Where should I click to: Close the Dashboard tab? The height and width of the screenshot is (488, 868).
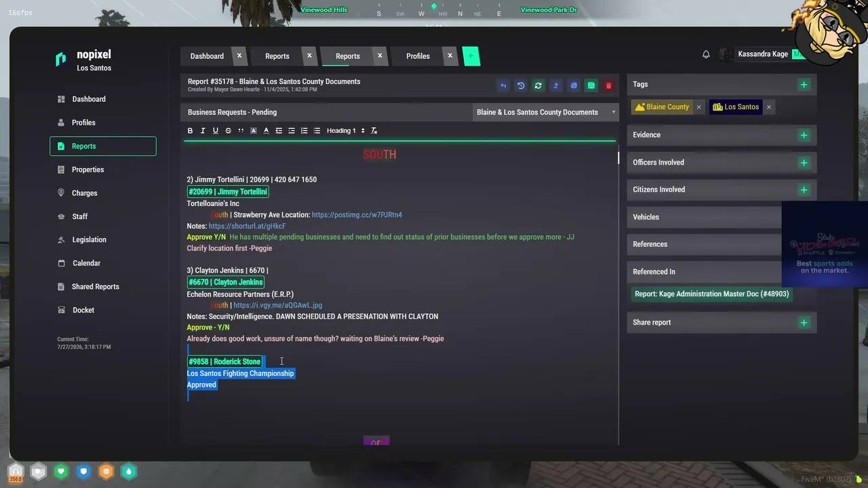click(239, 56)
